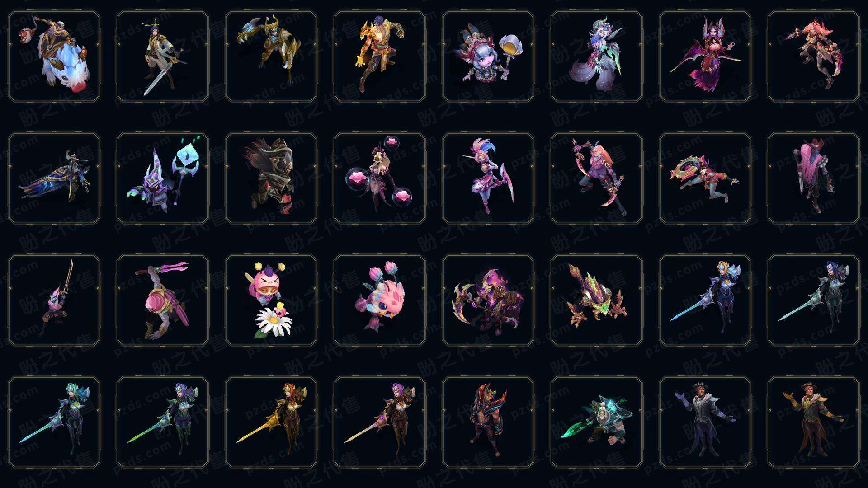Select the red-haired knight with golden sword
The height and width of the screenshot is (488, 868).
pos(271,422)
